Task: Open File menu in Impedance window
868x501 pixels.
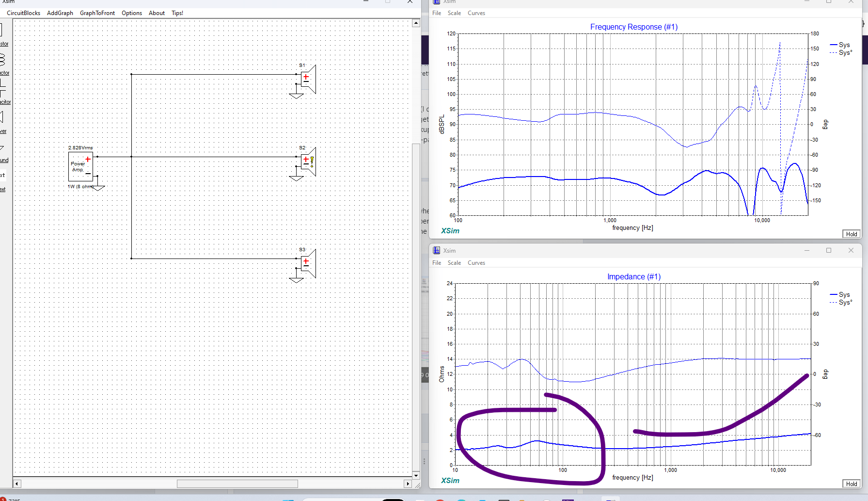Action: (x=437, y=263)
